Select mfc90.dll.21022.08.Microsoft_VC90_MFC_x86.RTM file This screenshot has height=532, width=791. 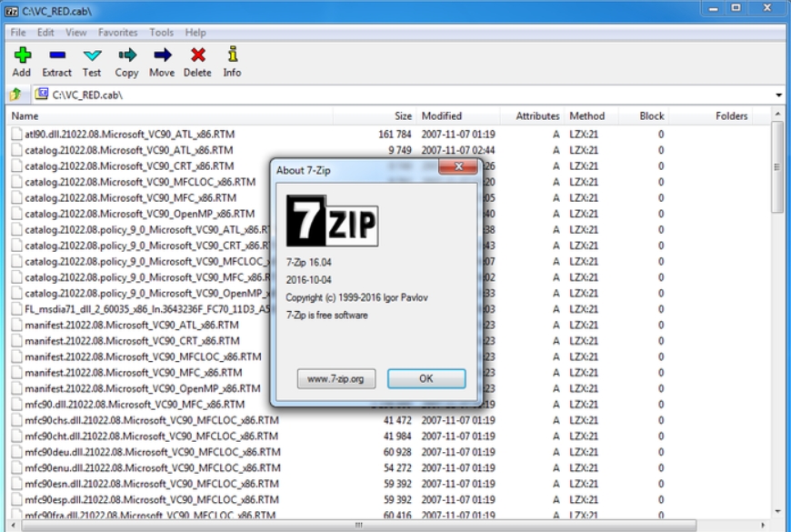click(135, 405)
